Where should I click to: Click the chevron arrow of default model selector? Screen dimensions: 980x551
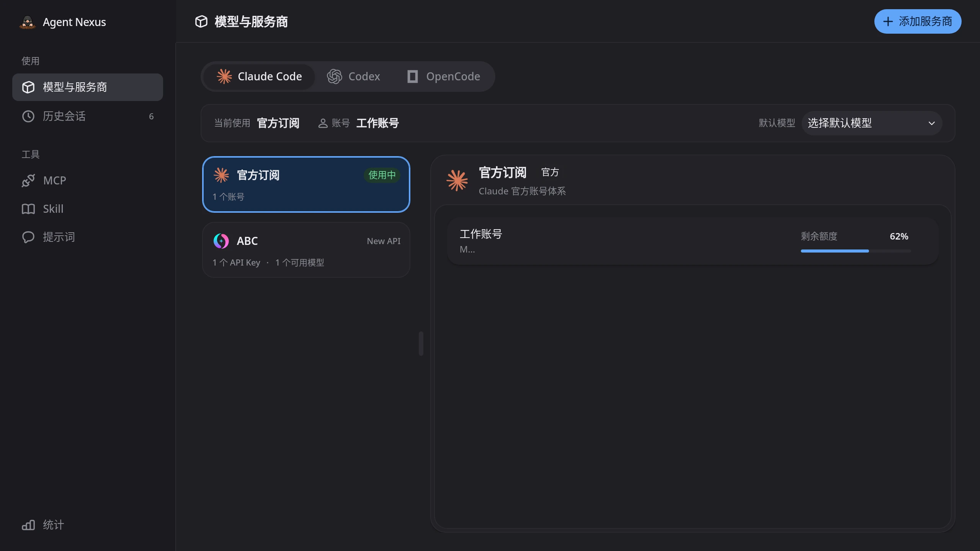click(932, 123)
